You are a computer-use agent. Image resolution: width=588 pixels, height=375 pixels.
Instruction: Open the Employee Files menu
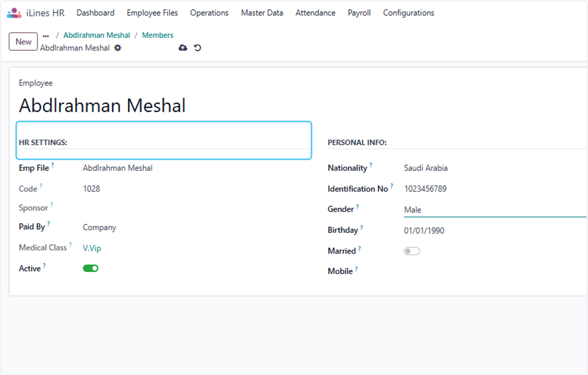pyautogui.click(x=152, y=13)
